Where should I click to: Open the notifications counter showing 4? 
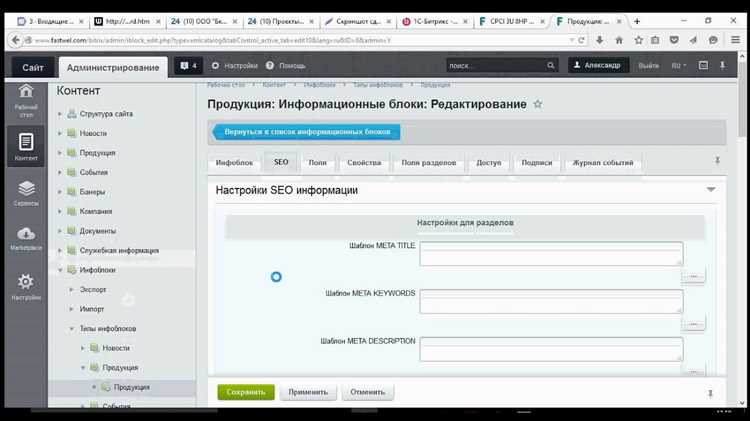point(188,66)
